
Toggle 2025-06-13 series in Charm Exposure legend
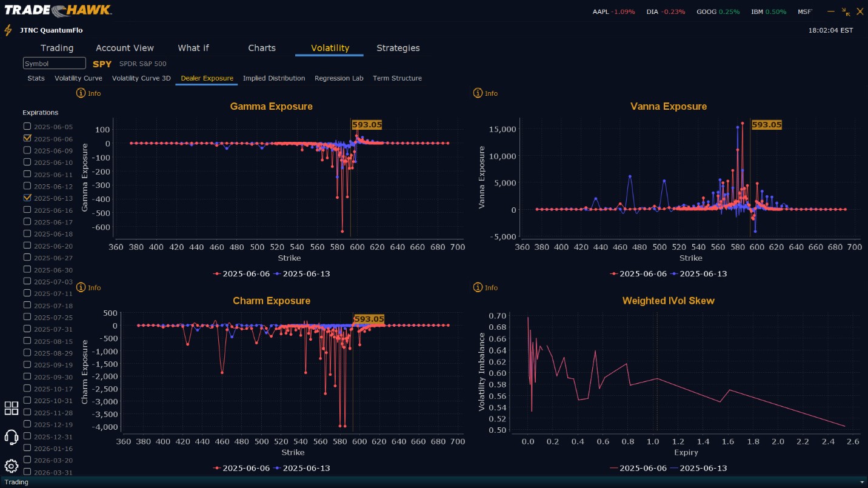click(x=301, y=468)
